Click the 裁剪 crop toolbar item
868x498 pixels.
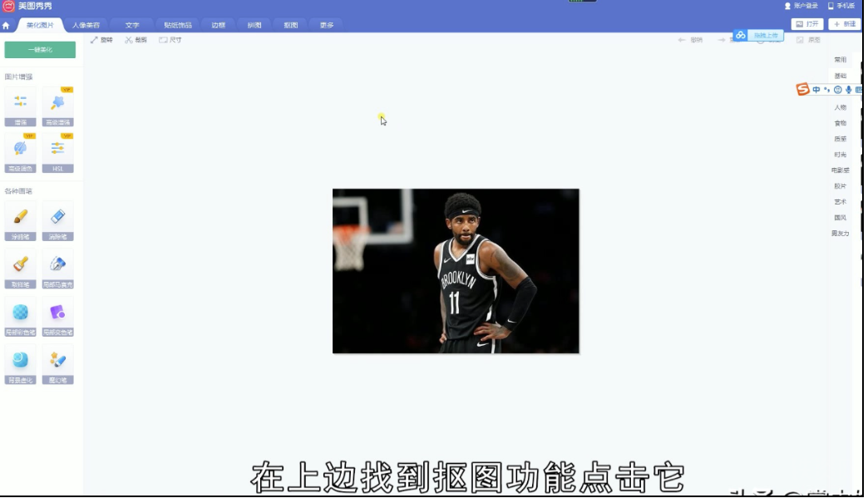pos(136,40)
